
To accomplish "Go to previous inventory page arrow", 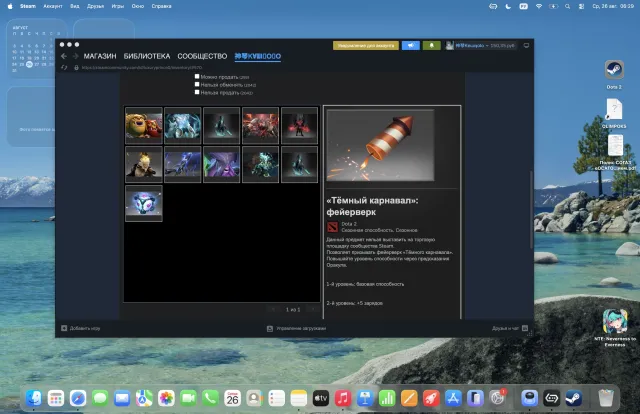I will point(273,309).
